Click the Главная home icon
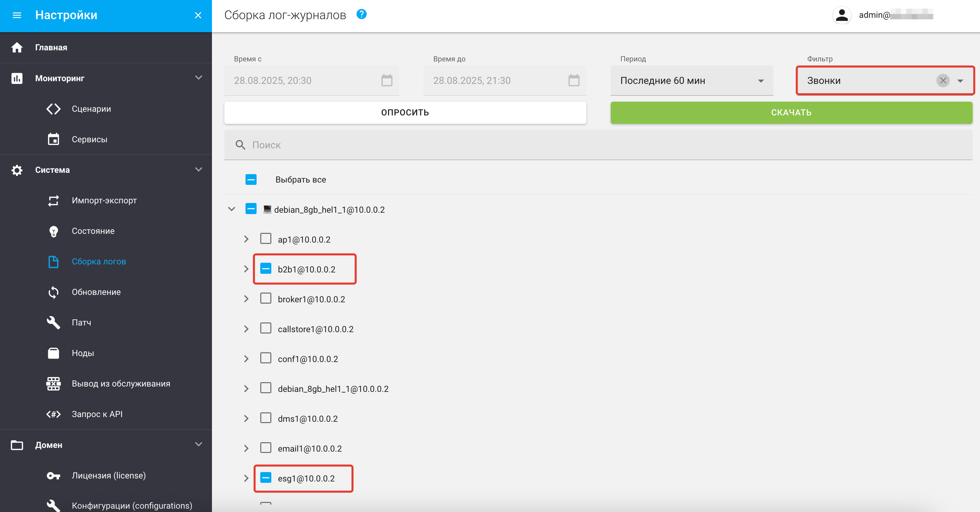Image resolution: width=980 pixels, height=512 pixels. point(17,48)
